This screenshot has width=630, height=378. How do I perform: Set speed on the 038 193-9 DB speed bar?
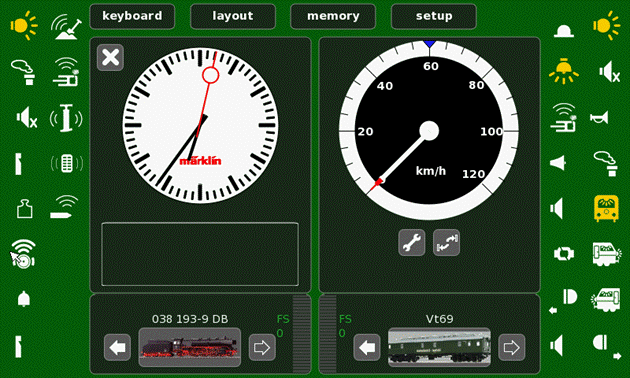point(301,334)
